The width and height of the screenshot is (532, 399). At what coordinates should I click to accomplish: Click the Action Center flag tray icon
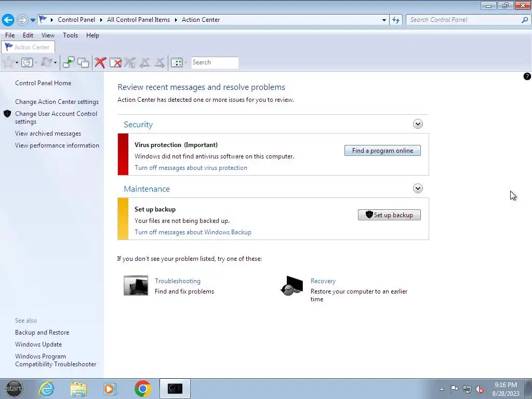click(454, 389)
